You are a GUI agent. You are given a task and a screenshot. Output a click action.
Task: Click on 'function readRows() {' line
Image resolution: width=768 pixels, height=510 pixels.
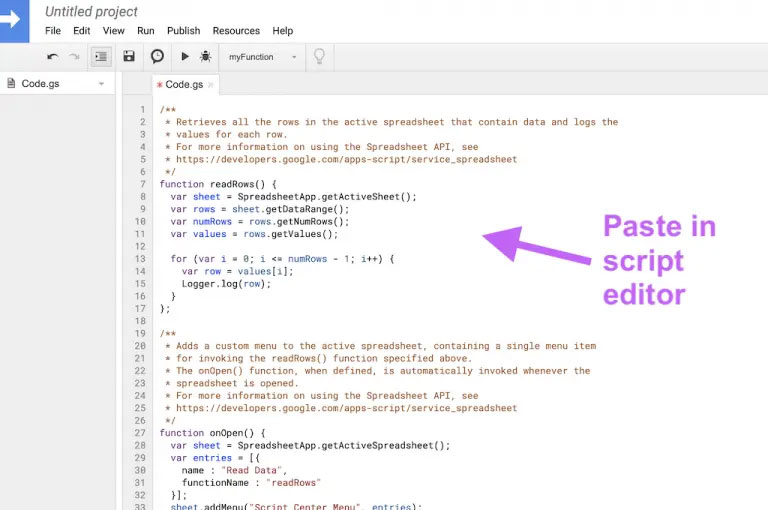pos(218,184)
